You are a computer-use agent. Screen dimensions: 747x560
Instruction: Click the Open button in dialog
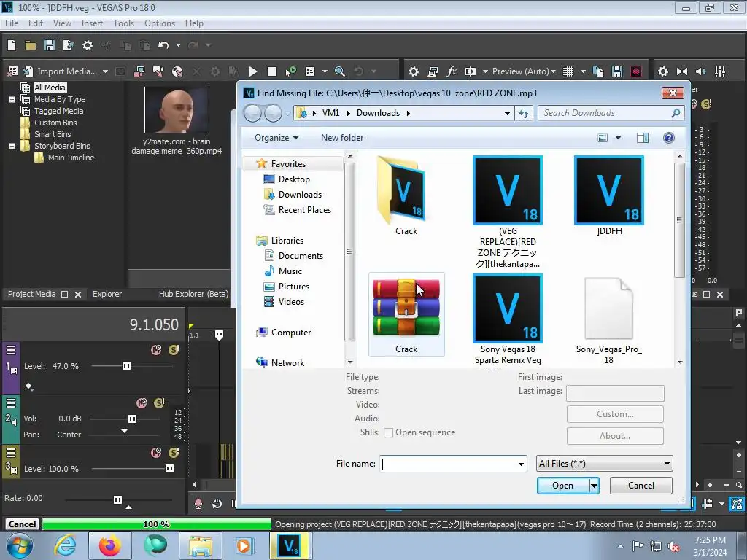coord(562,486)
